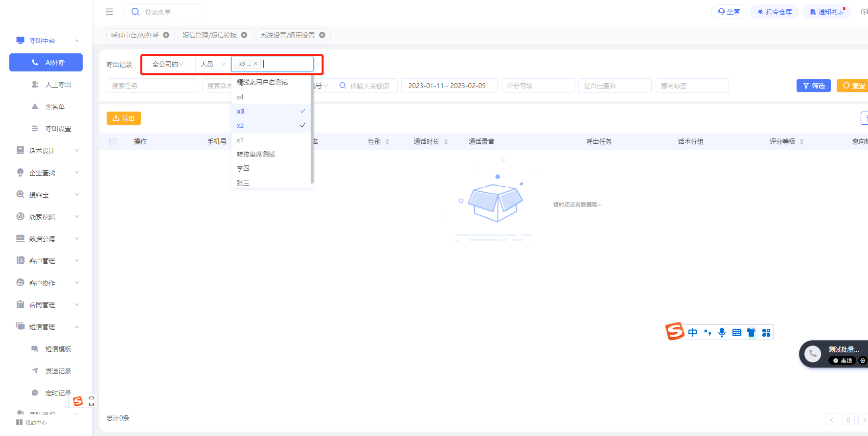The image size is (868, 436).
Task: Switch to the 系统设置/通用设置 tab
Action: click(288, 35)
